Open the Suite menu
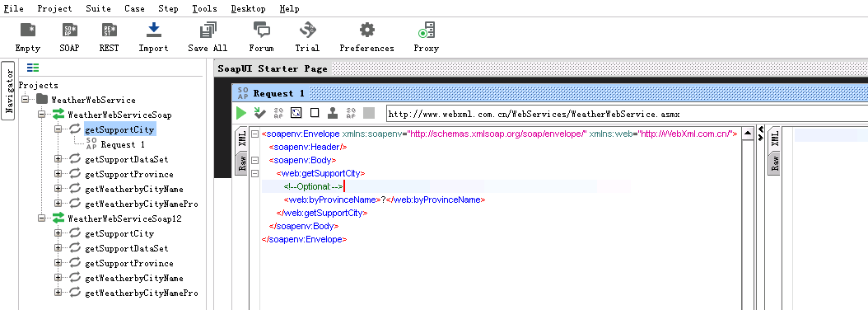 pos(99,8)
